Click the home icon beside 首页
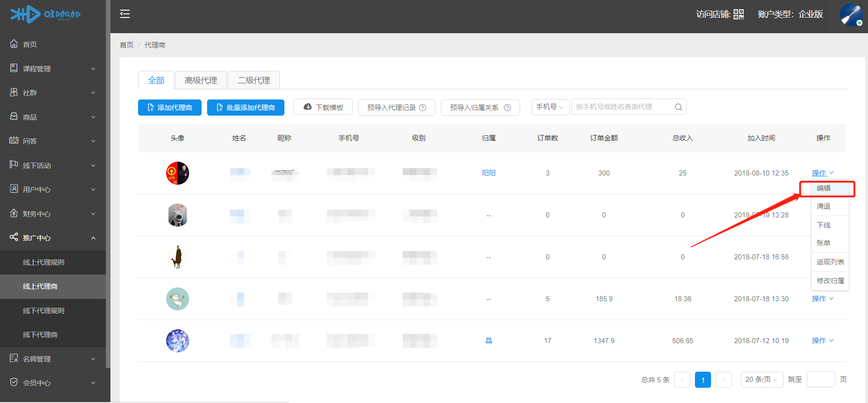 point(14,44)
